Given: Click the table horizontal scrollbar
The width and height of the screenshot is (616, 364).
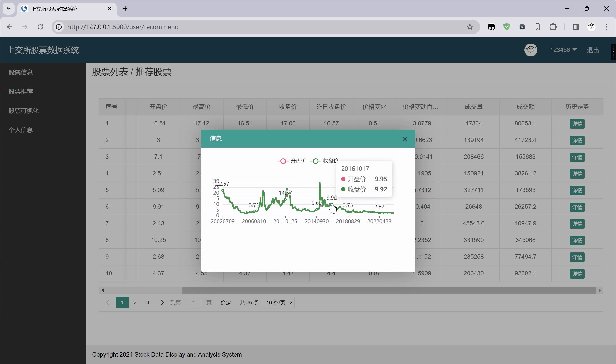Looking at the screenshot, I should [x=388, y=290].
